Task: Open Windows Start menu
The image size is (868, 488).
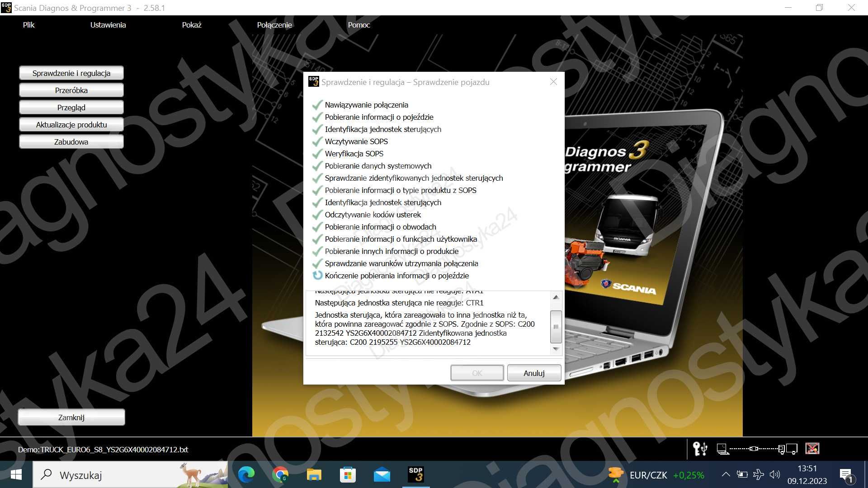Action: click(16, 475)
